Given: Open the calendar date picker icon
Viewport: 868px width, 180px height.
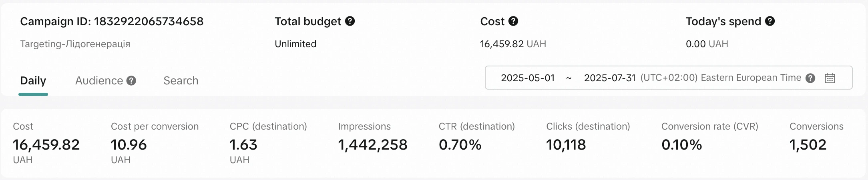Looking at the screenshot, I should coord(830,78).
